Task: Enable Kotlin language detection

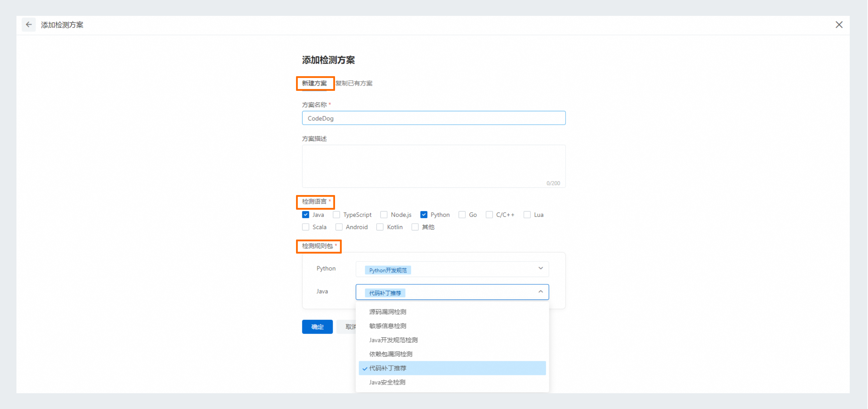Action: (380, 227)
